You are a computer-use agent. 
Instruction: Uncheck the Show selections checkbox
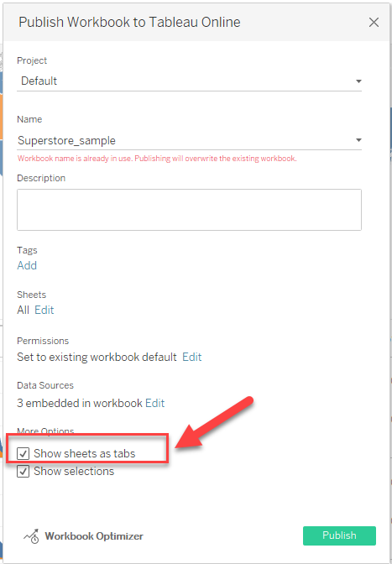pos(23,472)
